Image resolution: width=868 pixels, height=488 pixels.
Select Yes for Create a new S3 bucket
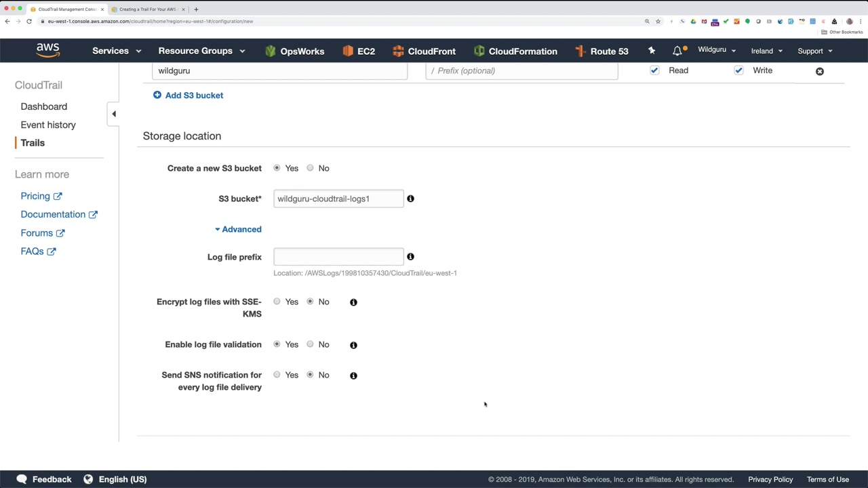(x=277, y=168)
